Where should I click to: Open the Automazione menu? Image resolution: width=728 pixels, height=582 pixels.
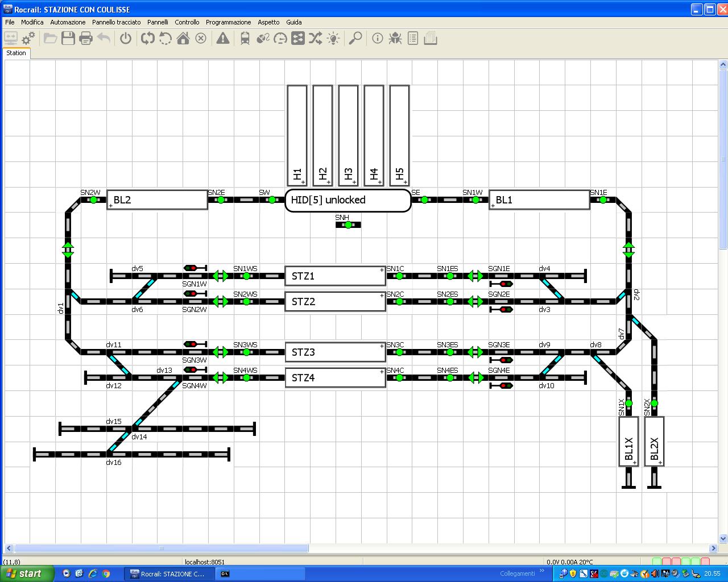(68, 22)
